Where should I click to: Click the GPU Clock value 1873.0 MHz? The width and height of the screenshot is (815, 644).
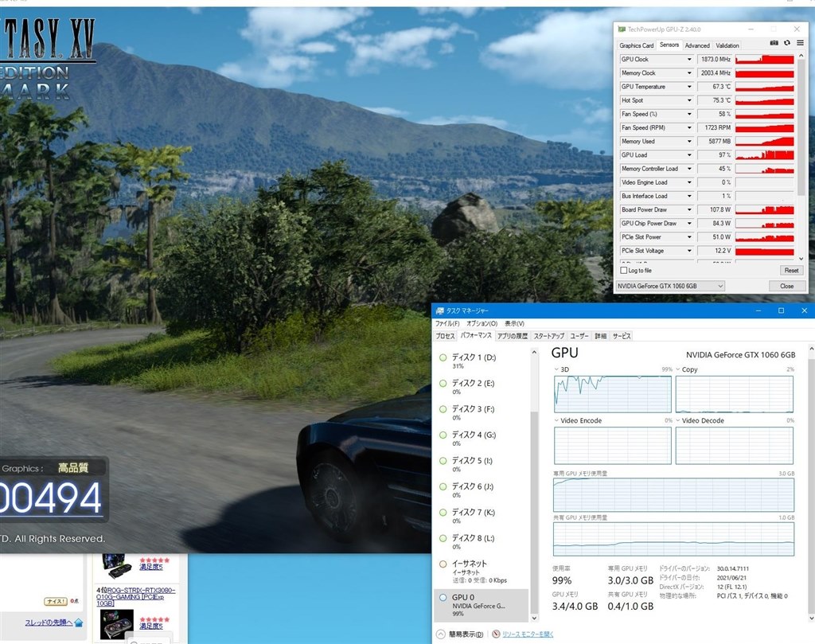click(716, 59)
